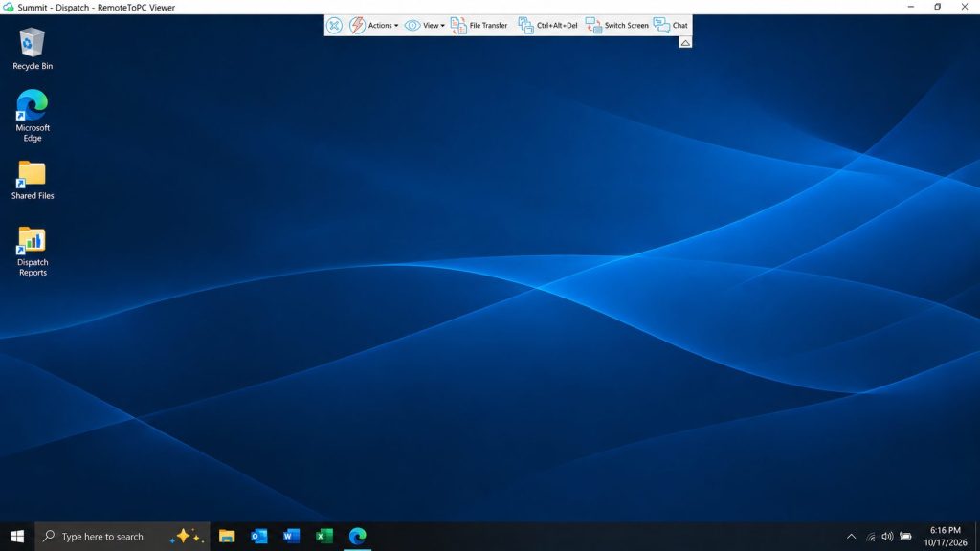Click the RemoteToPC cloud icon in title bar

8,7
